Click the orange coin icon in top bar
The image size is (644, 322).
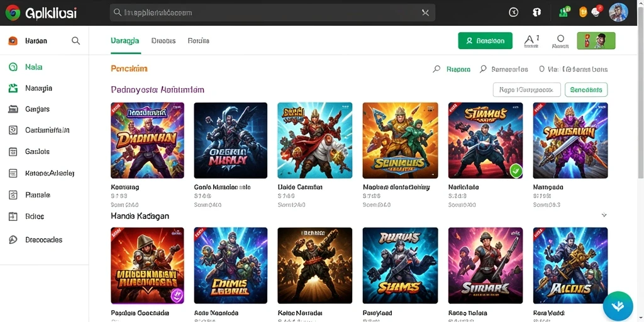[x=583, y=12]
